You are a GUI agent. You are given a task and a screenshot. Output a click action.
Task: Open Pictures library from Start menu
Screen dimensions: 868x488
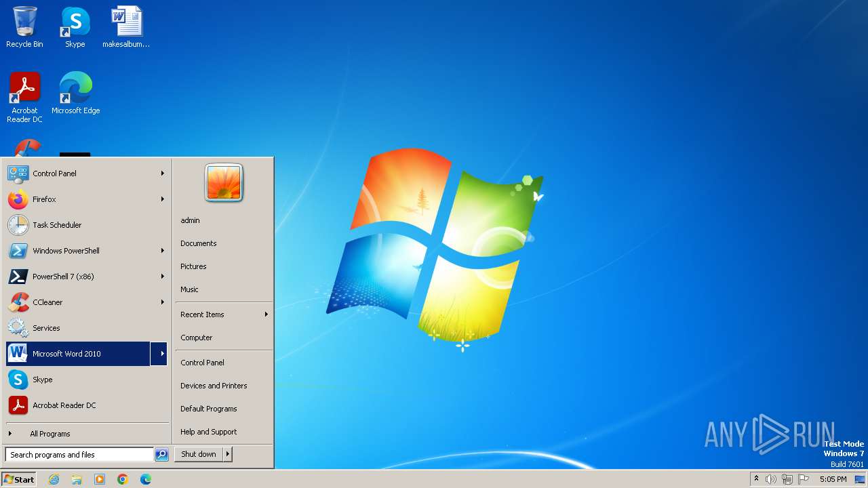click(224, 266)
